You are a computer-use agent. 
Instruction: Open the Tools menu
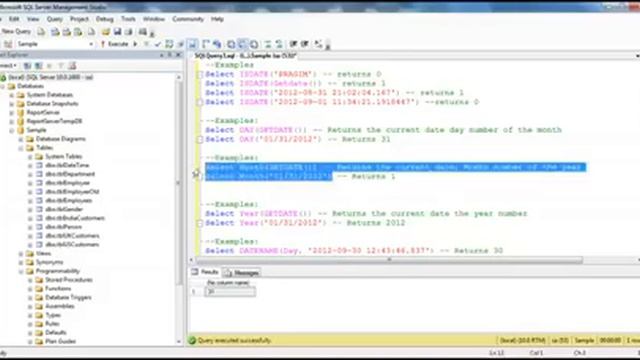(x=128, y=19)
